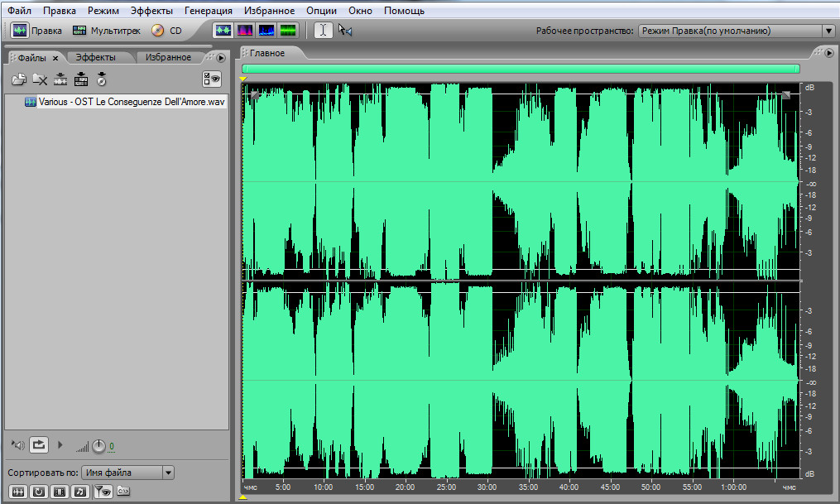The height and width of the screenshot is (504, 840).
Task: Click the Import File folder icon
Action: 18,79
